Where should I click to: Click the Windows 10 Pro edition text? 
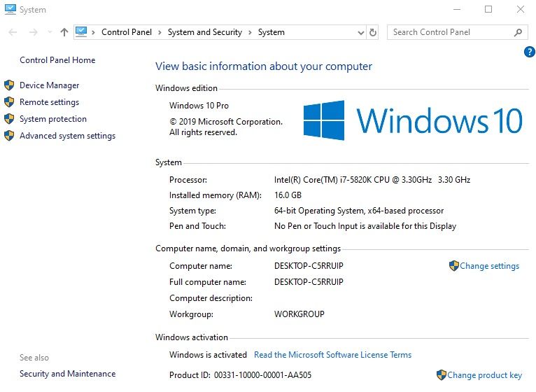click(x=199, y=106)
